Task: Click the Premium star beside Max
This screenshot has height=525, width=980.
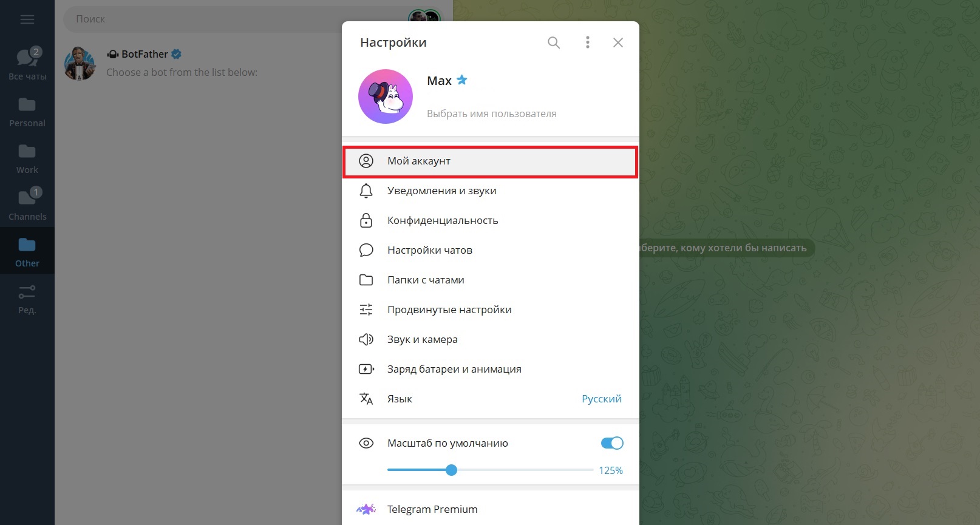Action: pos(462,80)
